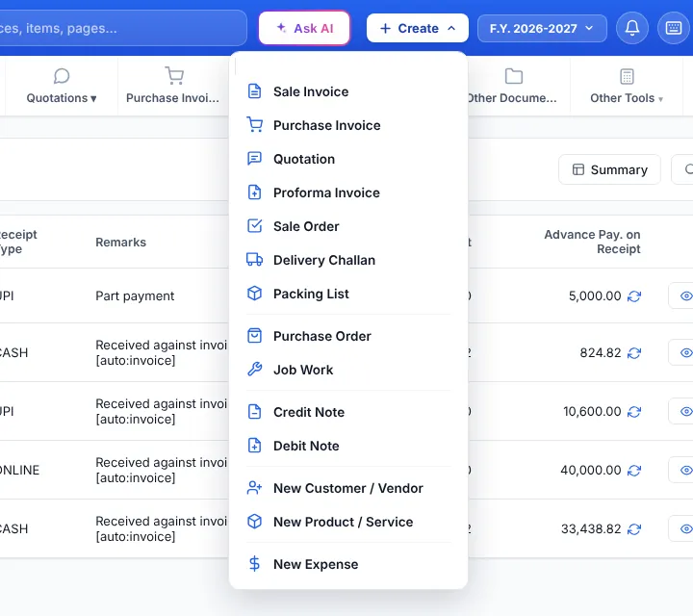
Task: Click Advance Pay. on Receipt column header
Action: pyautogui.click(x=592, y=242)
